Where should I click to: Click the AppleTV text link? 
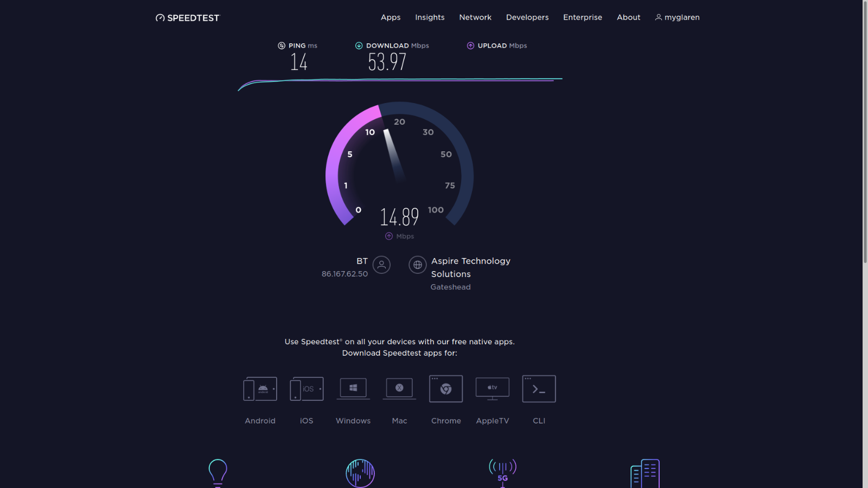(x=493, y=421)
